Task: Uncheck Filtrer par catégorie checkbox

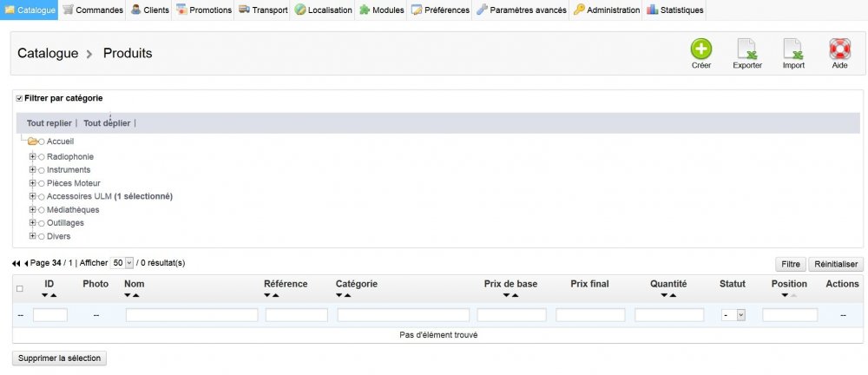Action: (19, 98)
